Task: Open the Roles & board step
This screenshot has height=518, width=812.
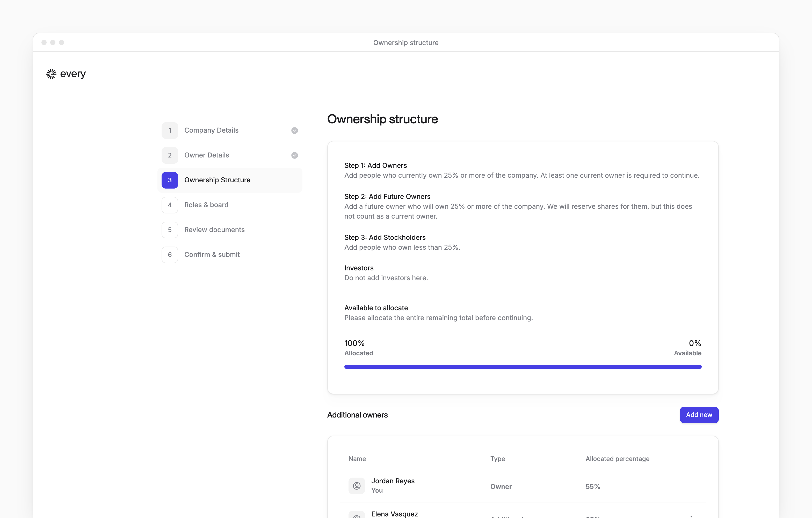Action: coord(230,205)
